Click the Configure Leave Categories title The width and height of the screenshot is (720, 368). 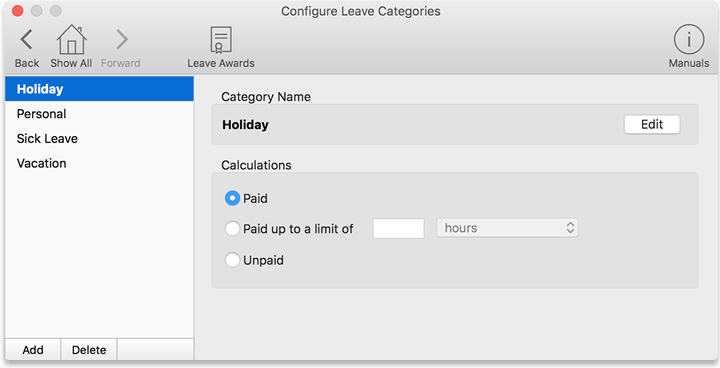(x=360, y=11)
